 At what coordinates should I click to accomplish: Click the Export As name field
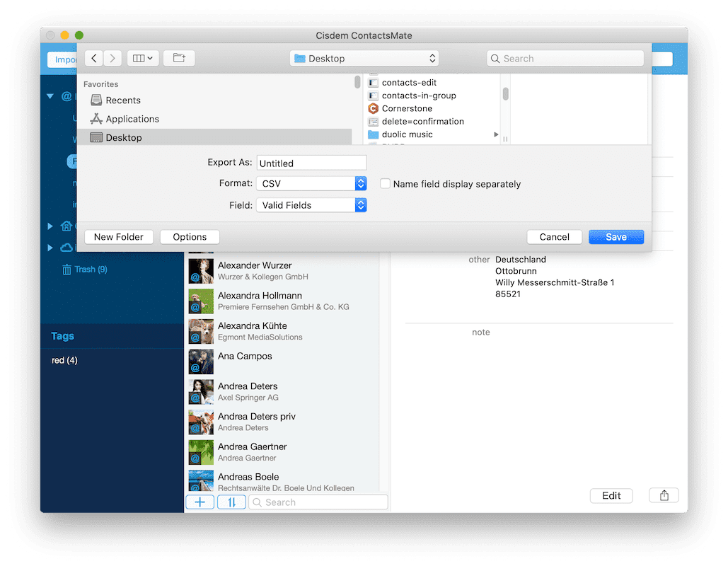tap(311, 163)
